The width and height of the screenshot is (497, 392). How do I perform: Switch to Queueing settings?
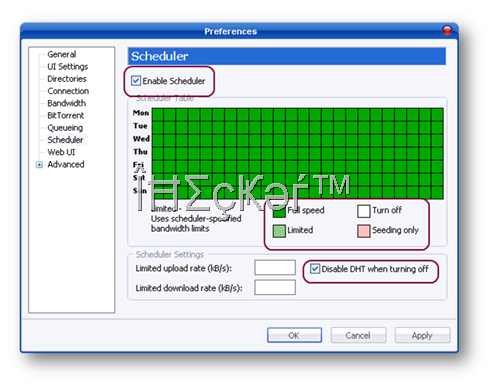65,128
